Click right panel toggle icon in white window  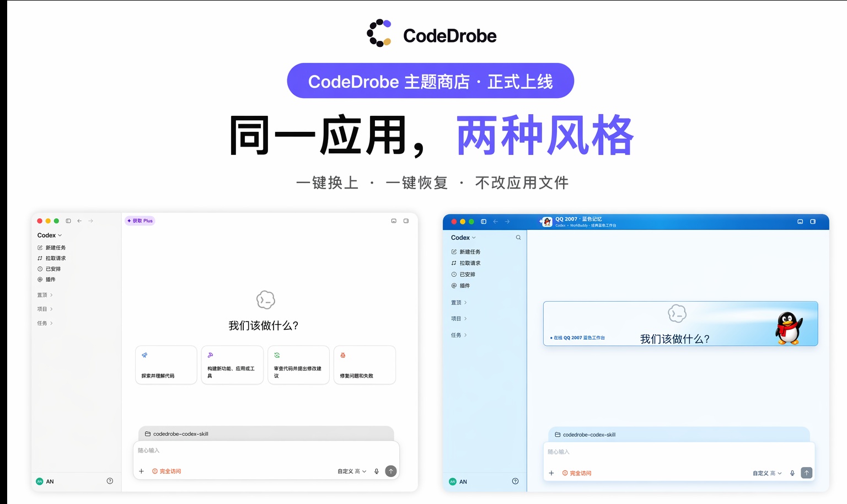point(406,221)
